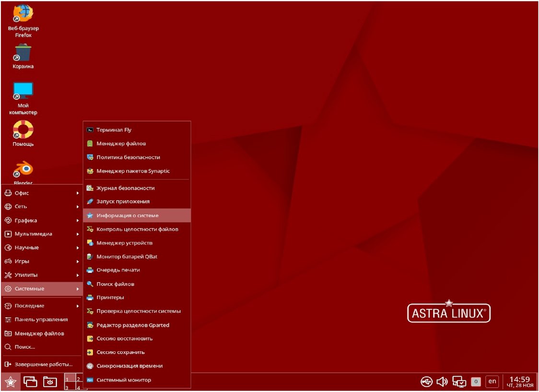This screenshot has height=392, width=539.
Task: Open the Firefox web browser desktop icon
Action: (x=23, y=14)
